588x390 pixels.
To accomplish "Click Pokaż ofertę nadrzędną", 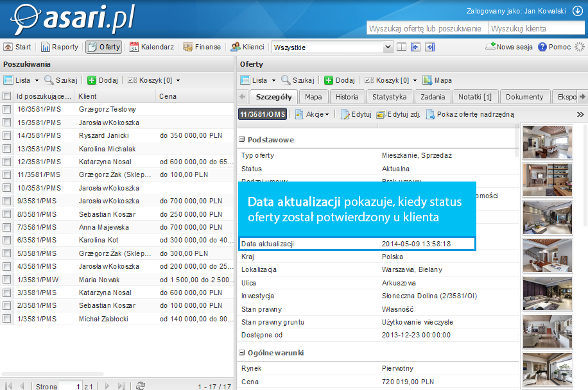I will point(470,114).
